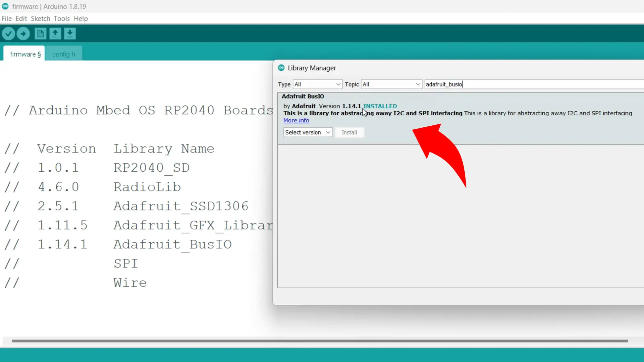Click the RadioLib line in editor

(93, 187)
